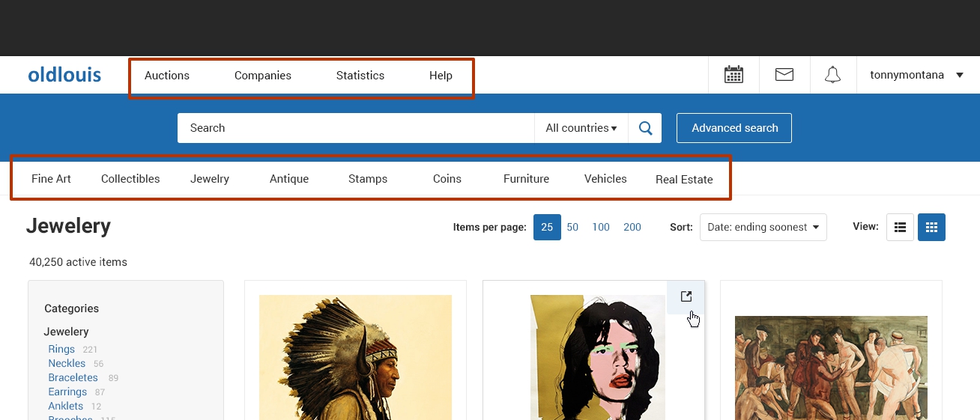Open the messages envelope icon
This screenshot has width=980, height=420.
coord(784,75)
